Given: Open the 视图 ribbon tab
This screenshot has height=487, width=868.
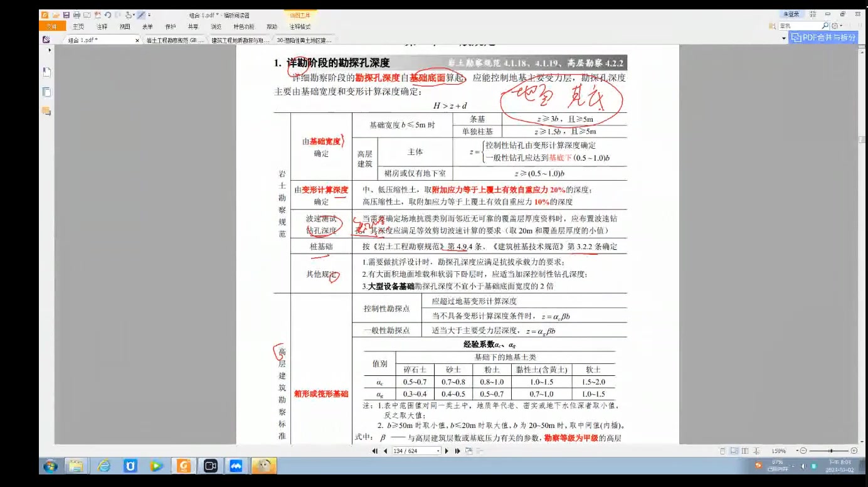Looking at the screenshot, I should (x=125, y=27).
